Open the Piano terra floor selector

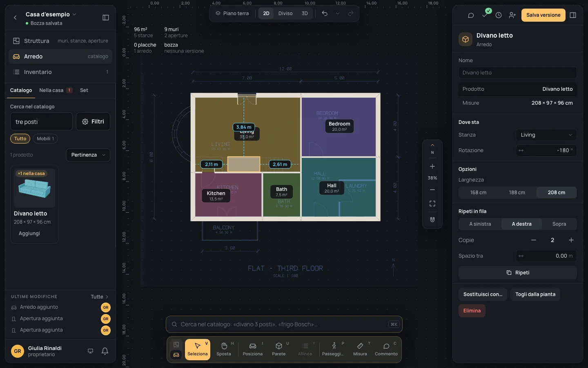(x=232, y=13)
